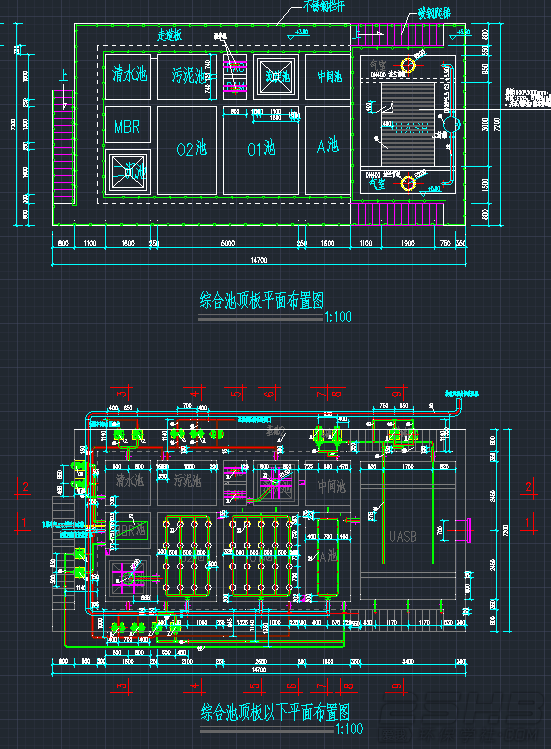Select the large cyan A池 label
Screen dimensions: 551x749
328,145
